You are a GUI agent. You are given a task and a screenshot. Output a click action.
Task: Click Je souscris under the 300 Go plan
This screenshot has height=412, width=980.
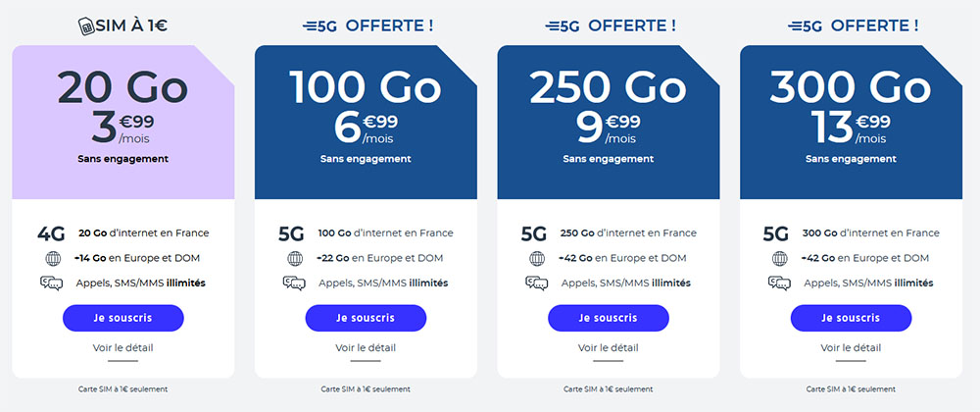[851, 318]
